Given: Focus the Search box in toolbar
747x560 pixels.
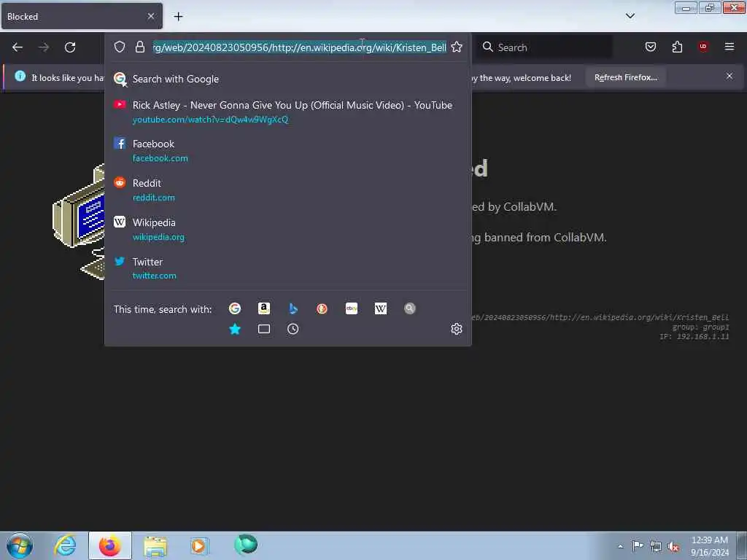Looking at the screenshot, I should [x=545, y=47].
